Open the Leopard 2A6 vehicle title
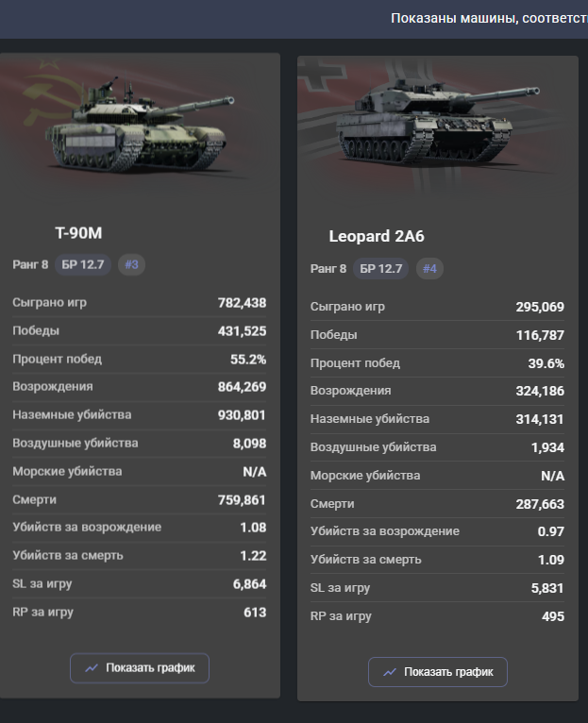The width and height of the screenshot is (588, 723). click(x=377, y=236)
